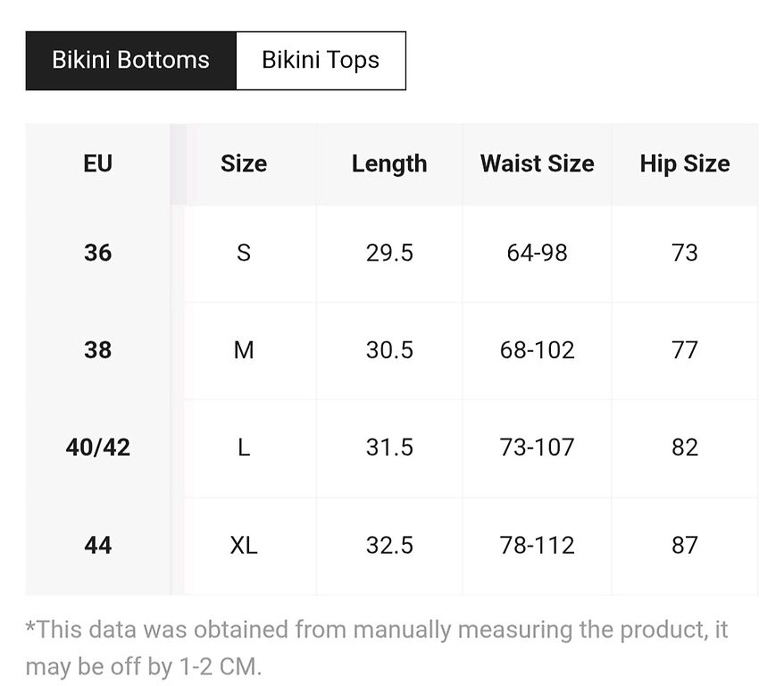Viewport: 784px width, 686px height.
Task: Click the Waist Size column header
Action: [537, 164]
